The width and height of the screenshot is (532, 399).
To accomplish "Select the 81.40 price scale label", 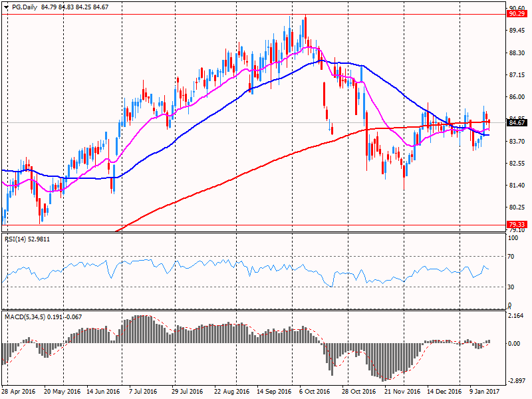I will pyautogui.click(x=517, y=186).
